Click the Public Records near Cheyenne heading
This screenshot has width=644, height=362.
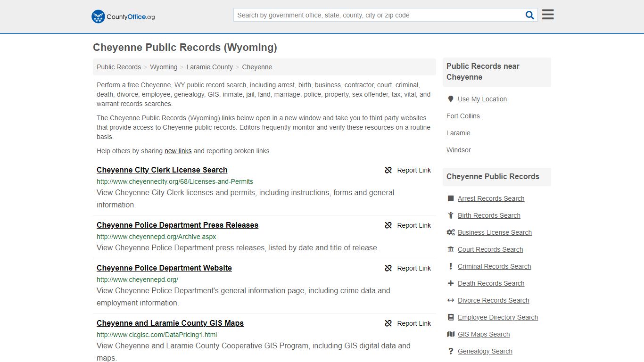(483, 72)
